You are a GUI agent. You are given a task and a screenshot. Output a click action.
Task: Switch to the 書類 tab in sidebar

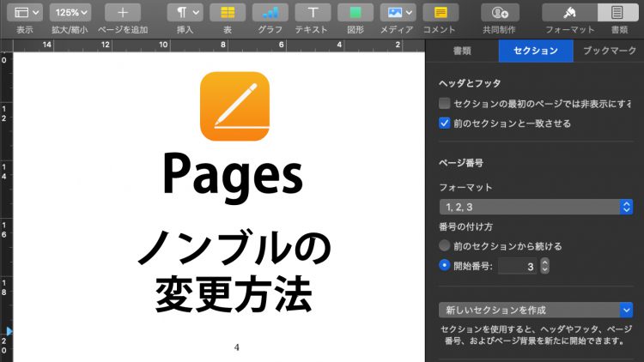click(462, 51)
